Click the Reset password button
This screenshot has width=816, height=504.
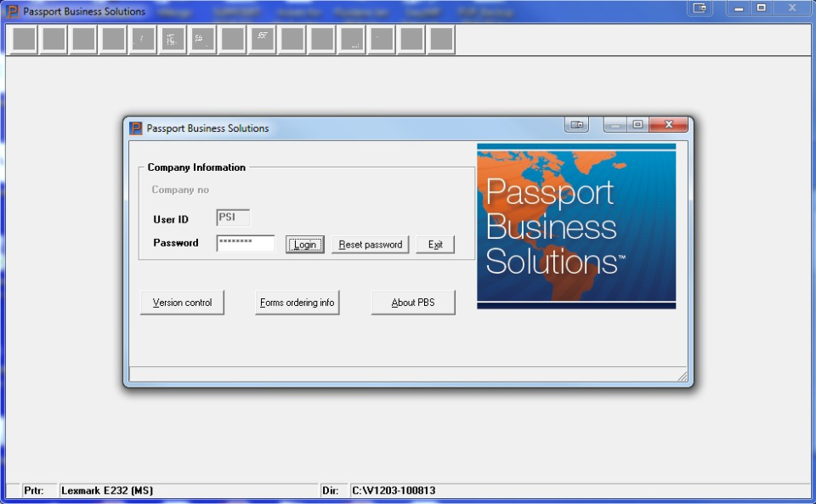(x=370, y=245)
